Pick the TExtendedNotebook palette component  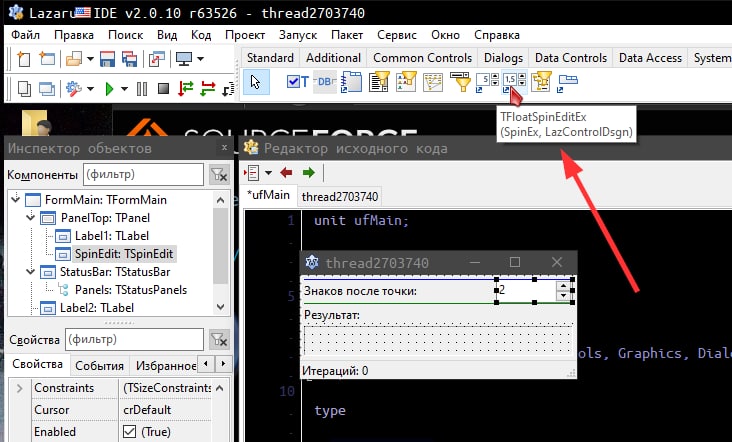352,82
